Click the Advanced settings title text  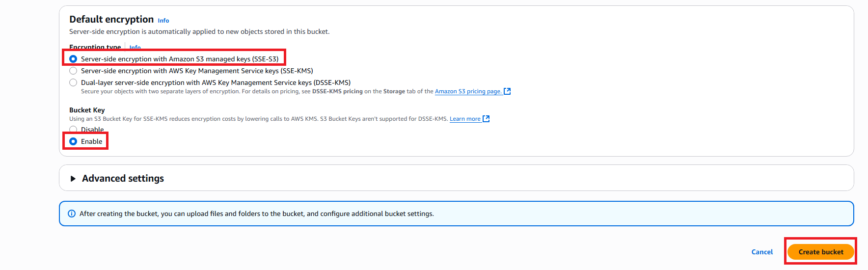[x=123, y=178]
